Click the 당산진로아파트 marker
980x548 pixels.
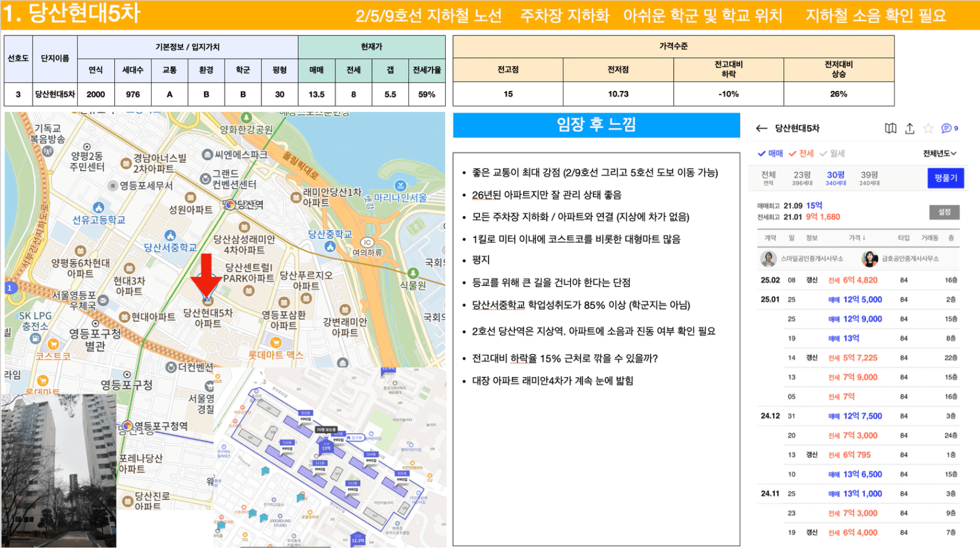point(127,501)
